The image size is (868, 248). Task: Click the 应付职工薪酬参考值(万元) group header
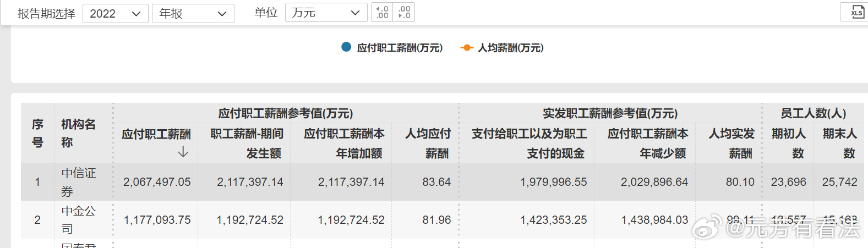point(286,113)
